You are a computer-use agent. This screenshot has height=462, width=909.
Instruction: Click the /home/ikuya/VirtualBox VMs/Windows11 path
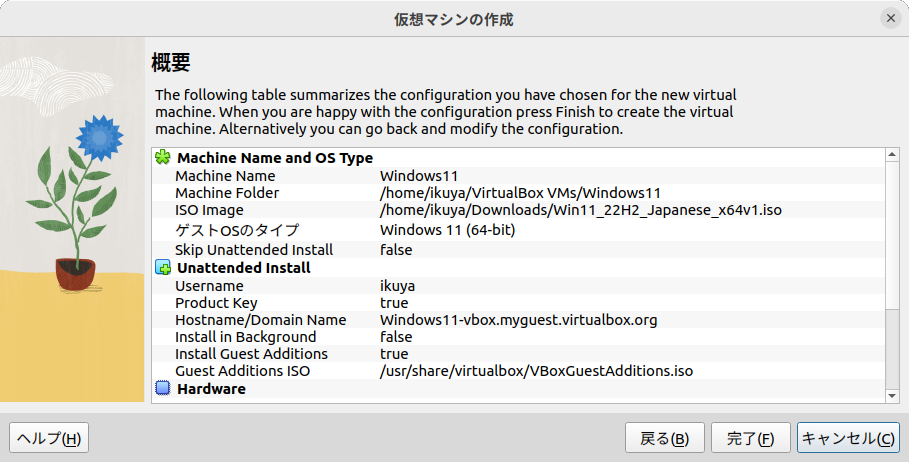[520, 192]
